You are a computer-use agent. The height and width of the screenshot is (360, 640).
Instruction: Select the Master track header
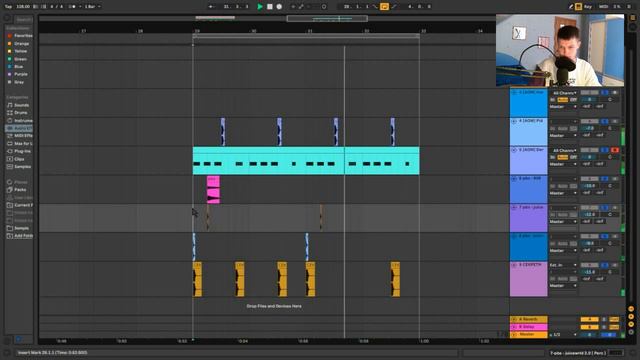pos(529,335)
